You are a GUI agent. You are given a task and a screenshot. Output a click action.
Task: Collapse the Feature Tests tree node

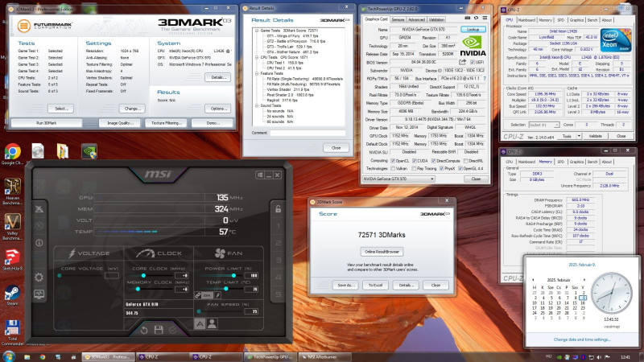click(x=257, y=73)
